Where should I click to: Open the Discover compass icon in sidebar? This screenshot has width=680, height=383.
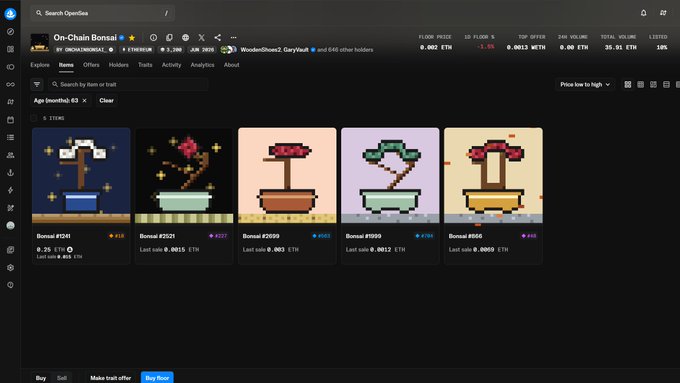(10, 32)
